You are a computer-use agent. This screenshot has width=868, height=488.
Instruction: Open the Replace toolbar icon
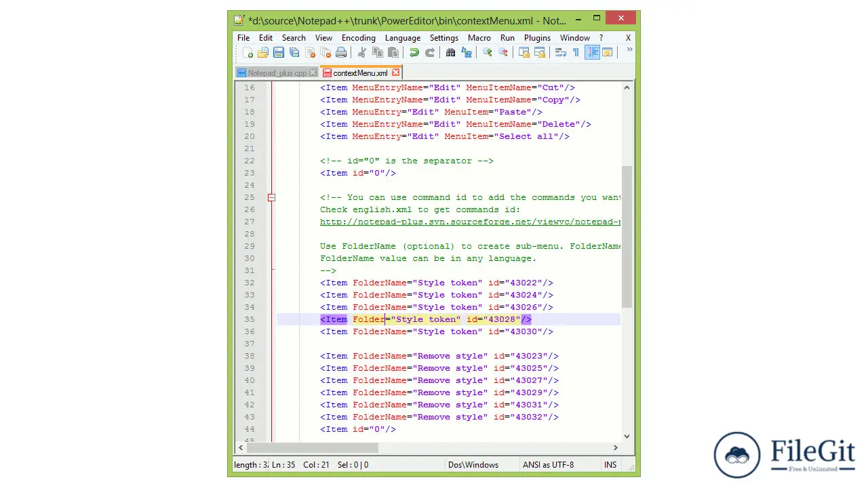466,52
